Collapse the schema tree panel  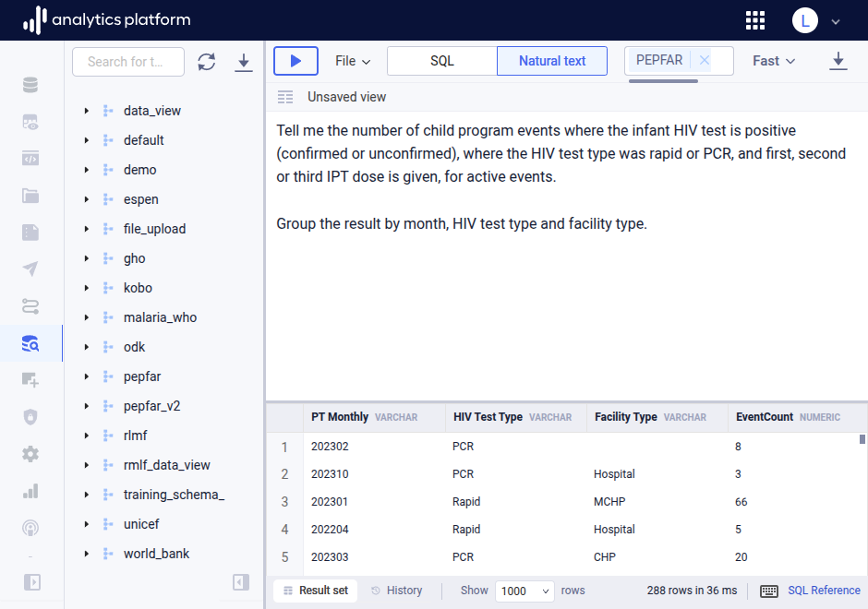[241, 582]
